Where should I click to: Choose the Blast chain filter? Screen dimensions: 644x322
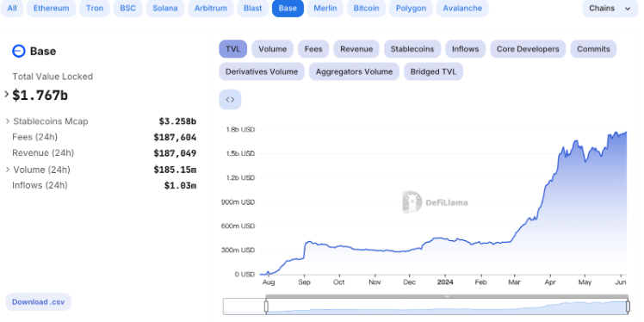pyautogui.click(x=252, y=9)
